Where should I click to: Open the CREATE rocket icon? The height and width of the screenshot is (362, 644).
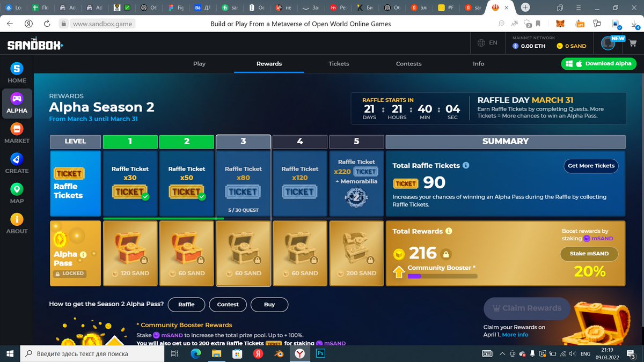pyautogui.click(x=17, y=159)
